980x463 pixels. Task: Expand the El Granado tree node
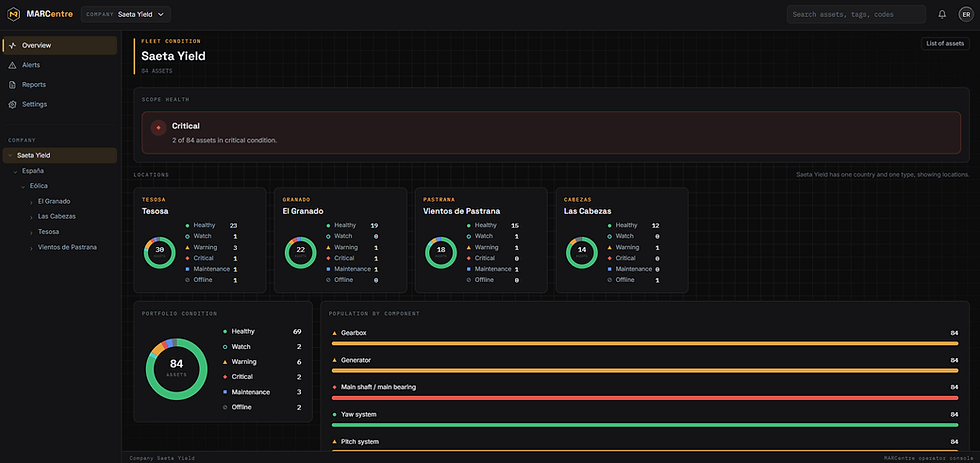[31, 202]
